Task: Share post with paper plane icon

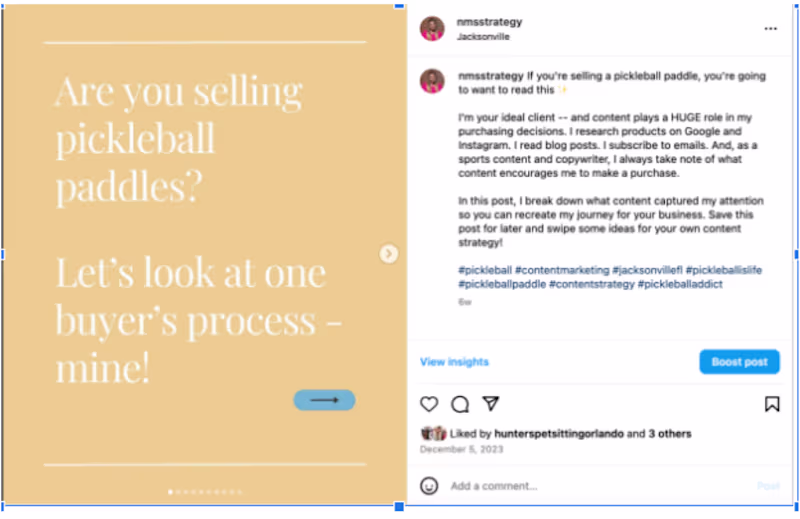Action: [491, 403]
